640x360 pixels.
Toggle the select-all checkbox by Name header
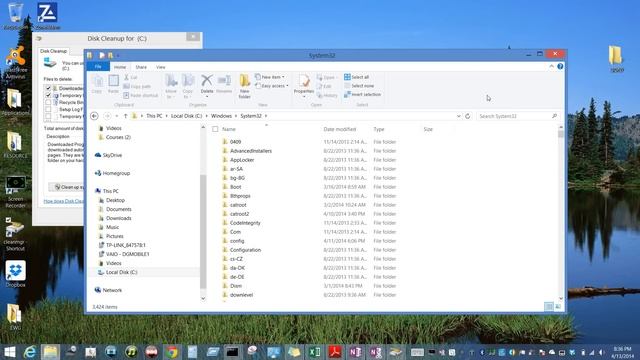click(215, 129)
